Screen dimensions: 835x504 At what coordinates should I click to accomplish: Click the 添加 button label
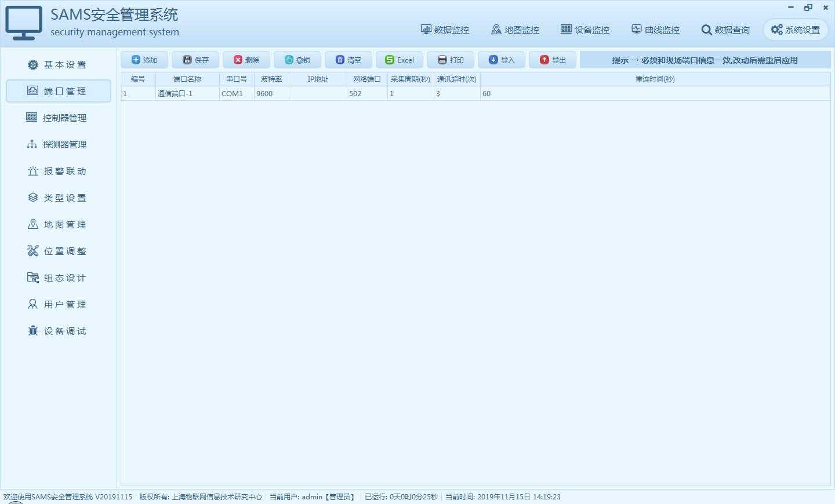coord(150,60)
